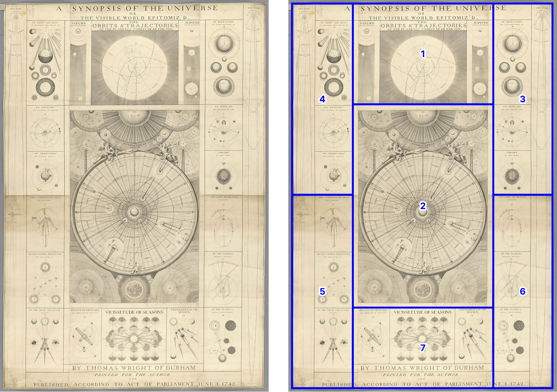Click central sun of large circular diagram, unannotated chart

pos(134,213)
